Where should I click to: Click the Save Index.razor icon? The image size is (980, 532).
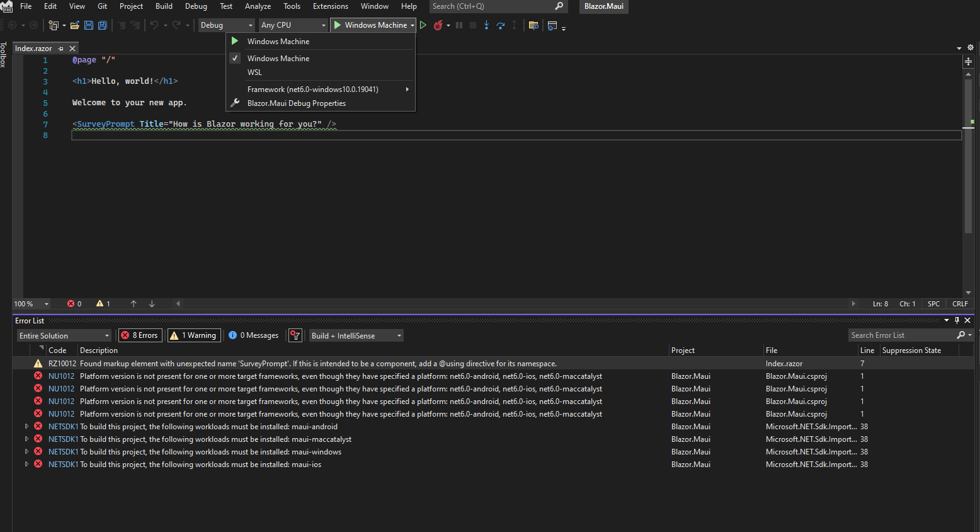(x=88, y=25)
